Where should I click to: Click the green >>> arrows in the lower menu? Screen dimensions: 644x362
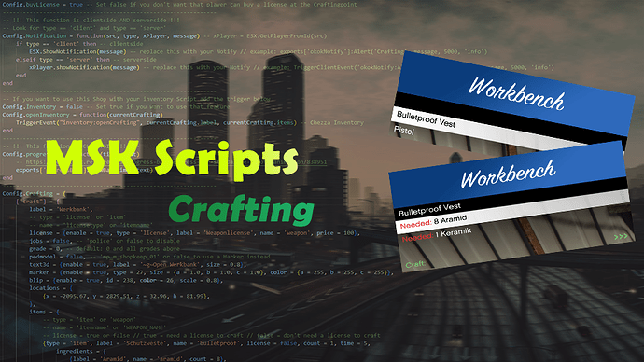point(621,236)
